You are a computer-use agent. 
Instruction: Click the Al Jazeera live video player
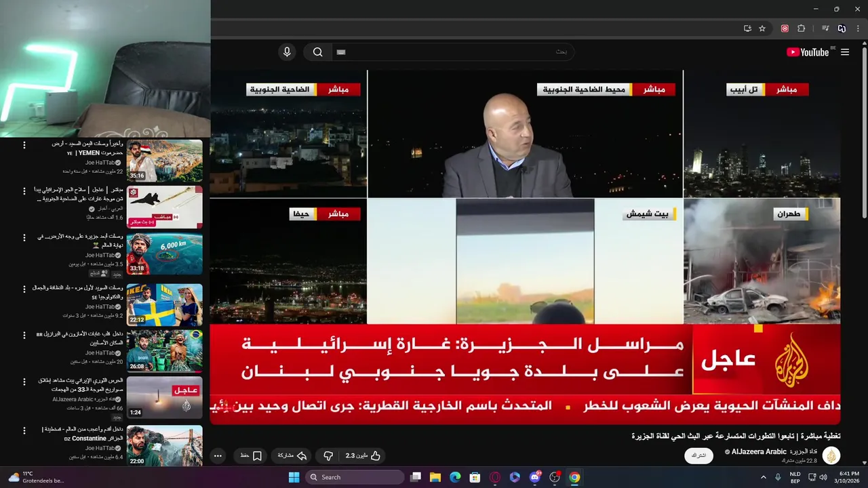(x=525, y=247)
